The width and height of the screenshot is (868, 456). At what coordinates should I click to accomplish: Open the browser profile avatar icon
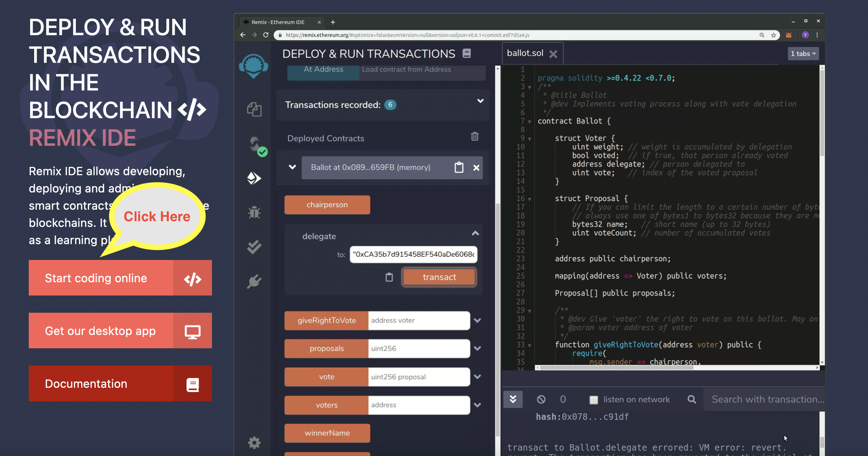pos(805,35)
